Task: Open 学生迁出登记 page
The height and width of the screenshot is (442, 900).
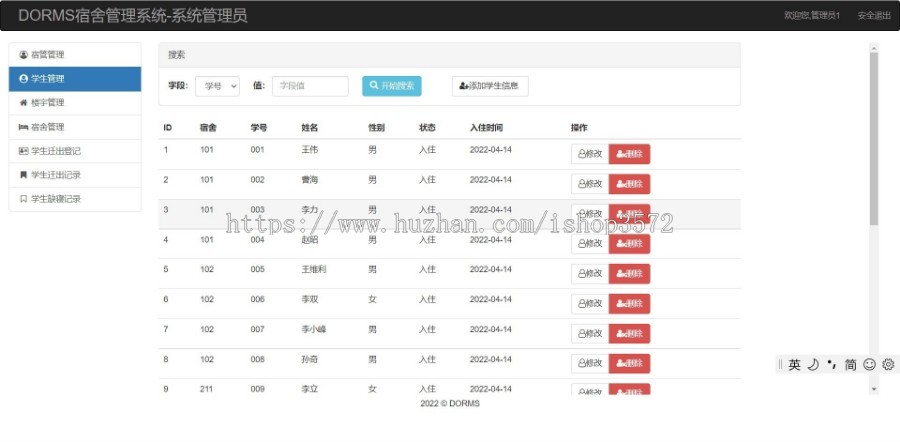Action: tap(75, 151)
